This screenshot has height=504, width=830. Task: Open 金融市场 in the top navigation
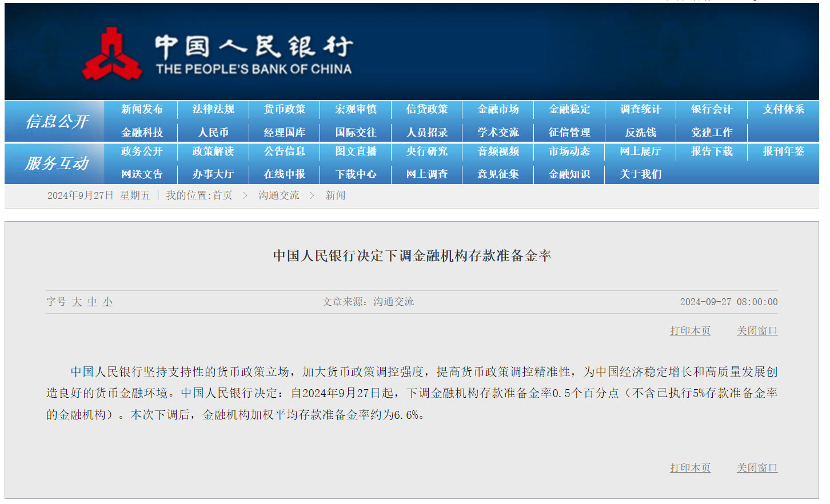[x=498, y=109]
